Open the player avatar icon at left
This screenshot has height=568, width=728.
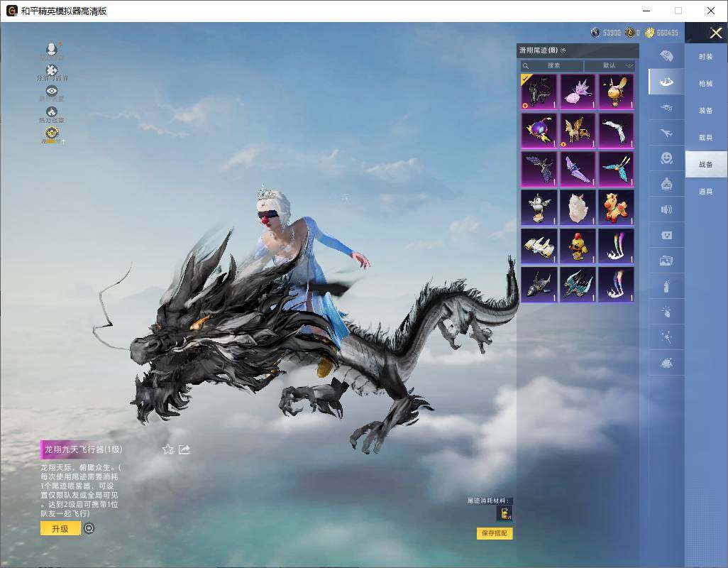tap(52, 49)
